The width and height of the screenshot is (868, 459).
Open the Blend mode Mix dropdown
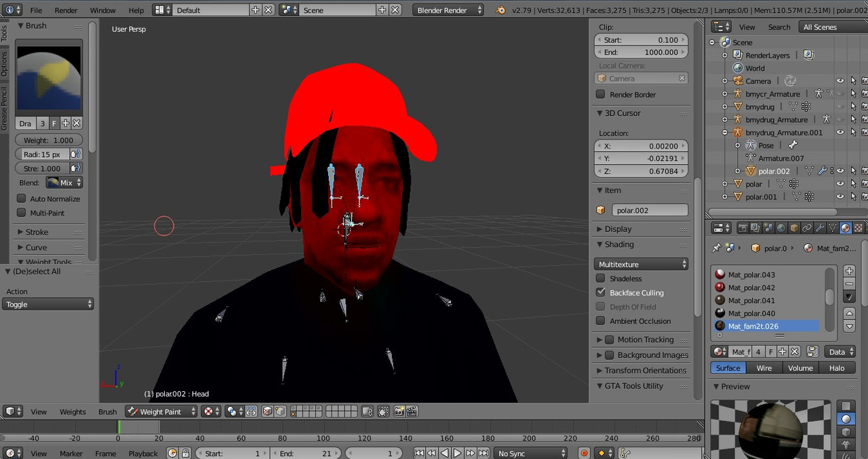point(64,182)
